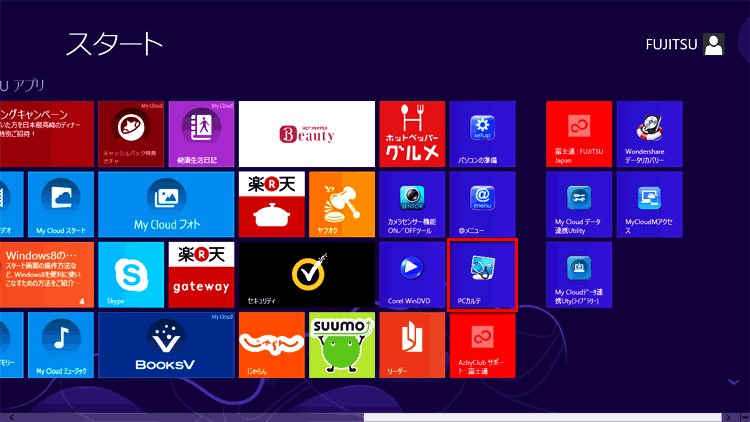The image size is (750, 422).
Task: Open the MyCloudMアクセス tile
Action: click(x=649, y=204)
